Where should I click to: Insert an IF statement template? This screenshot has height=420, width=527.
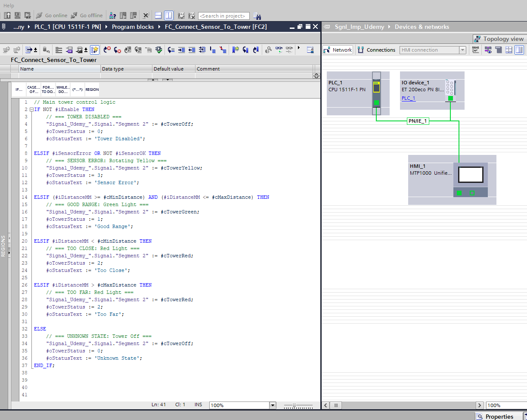click(x=19, y=90)
